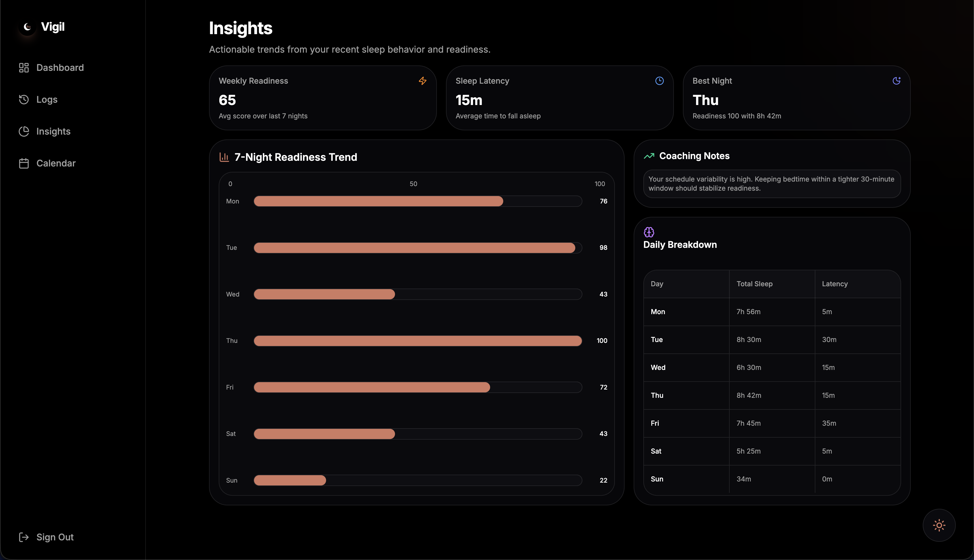
Task: Click the Logs history clock icon
Action: tap(24, 100)
